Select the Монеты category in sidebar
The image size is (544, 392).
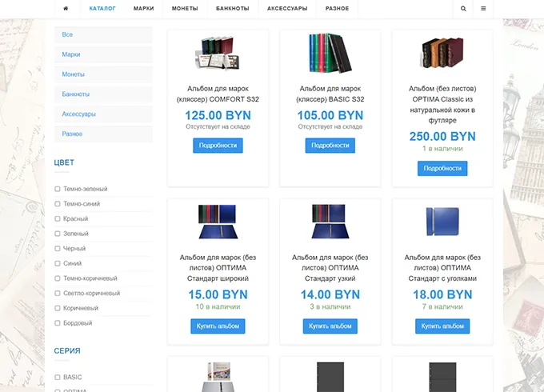point(103,74)
